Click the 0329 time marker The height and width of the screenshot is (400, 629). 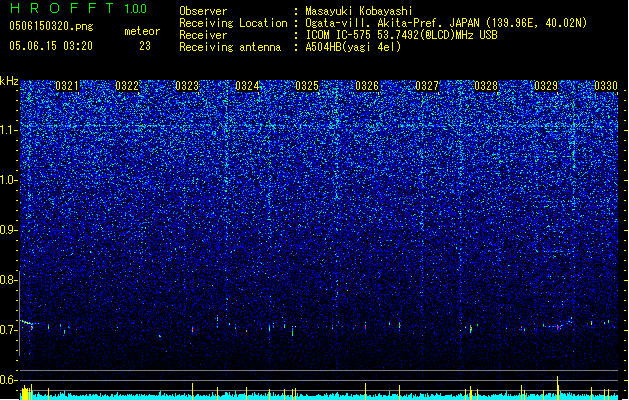546,86
